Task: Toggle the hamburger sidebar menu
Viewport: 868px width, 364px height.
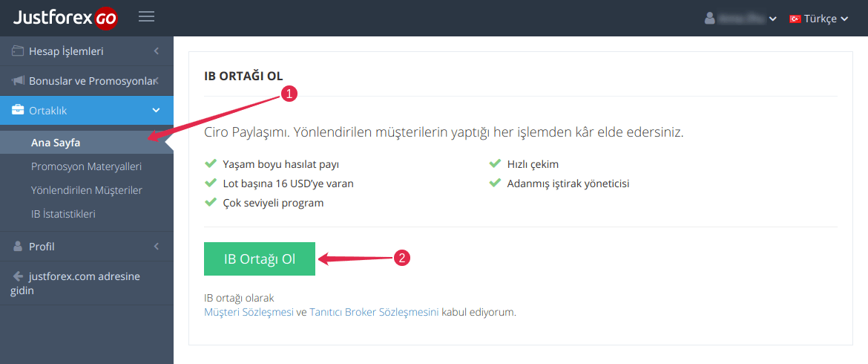Action: (x=147, y=16)
